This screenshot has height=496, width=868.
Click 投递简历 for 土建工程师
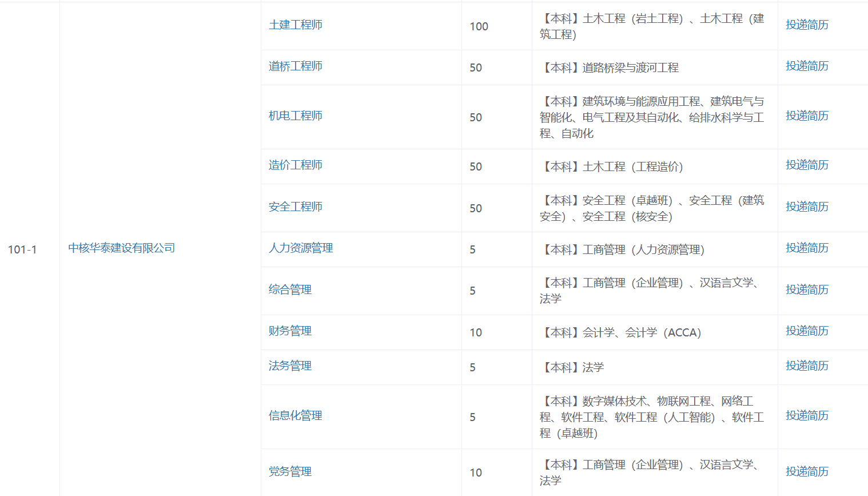pos(807,25)
